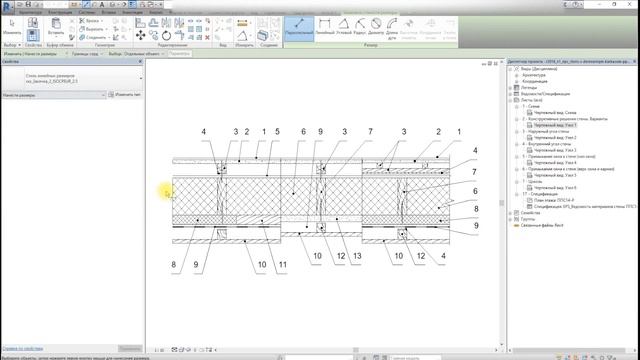Expand the Ведомости/Спецификации node
This screenshot has height=360, width=640.
pyautogui.click(x=511, y=94)
